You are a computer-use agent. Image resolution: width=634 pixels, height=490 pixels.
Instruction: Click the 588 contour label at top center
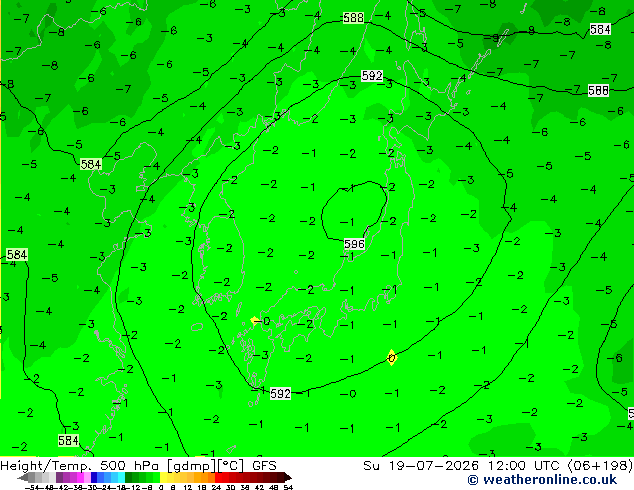353,18
